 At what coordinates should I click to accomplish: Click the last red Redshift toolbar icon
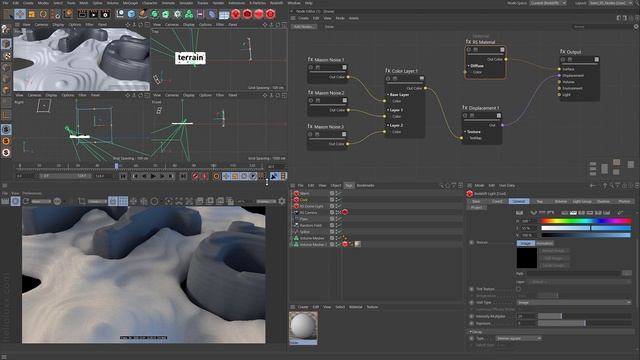pos(270,14)
